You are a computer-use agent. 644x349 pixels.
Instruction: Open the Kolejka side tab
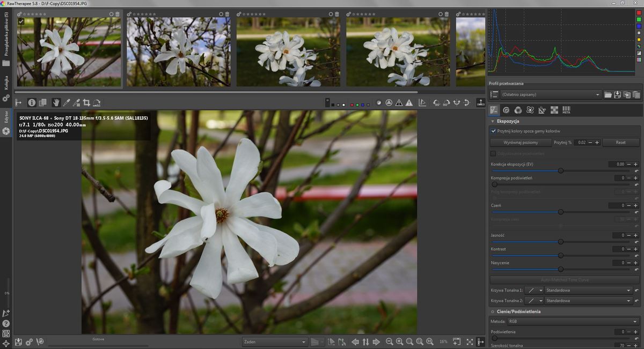point(6,82)
